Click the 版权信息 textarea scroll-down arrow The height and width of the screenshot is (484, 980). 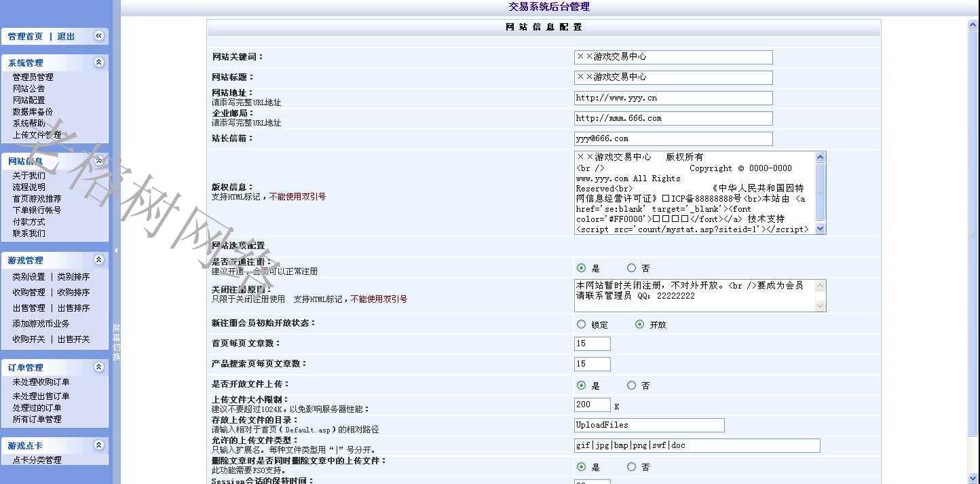tap(820, 229)
